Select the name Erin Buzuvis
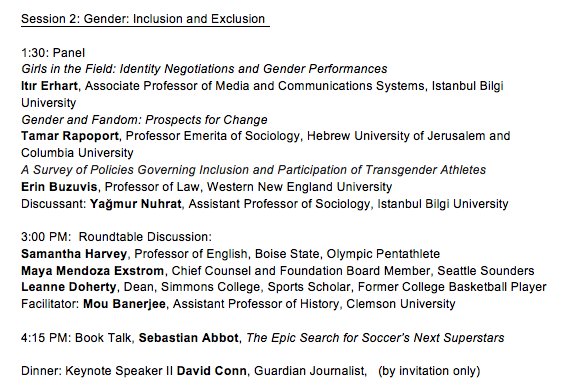The height and width of the screenshot is (390, 573). point(59,187)
